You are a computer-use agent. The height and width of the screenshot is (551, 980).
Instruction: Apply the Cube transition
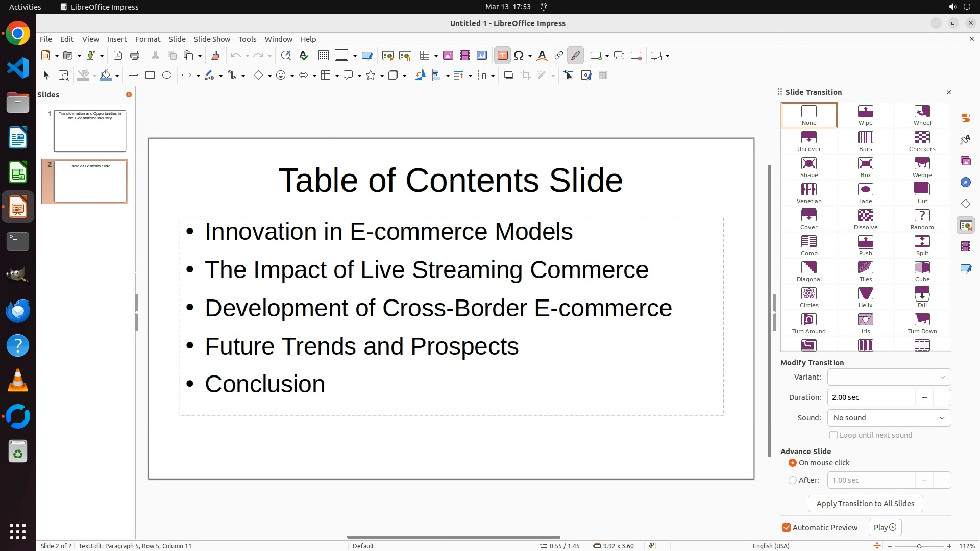click(922, 271)
